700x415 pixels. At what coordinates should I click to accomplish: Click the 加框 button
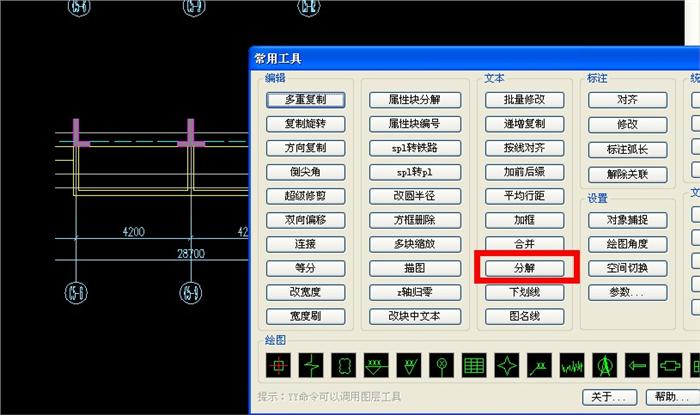525,220
